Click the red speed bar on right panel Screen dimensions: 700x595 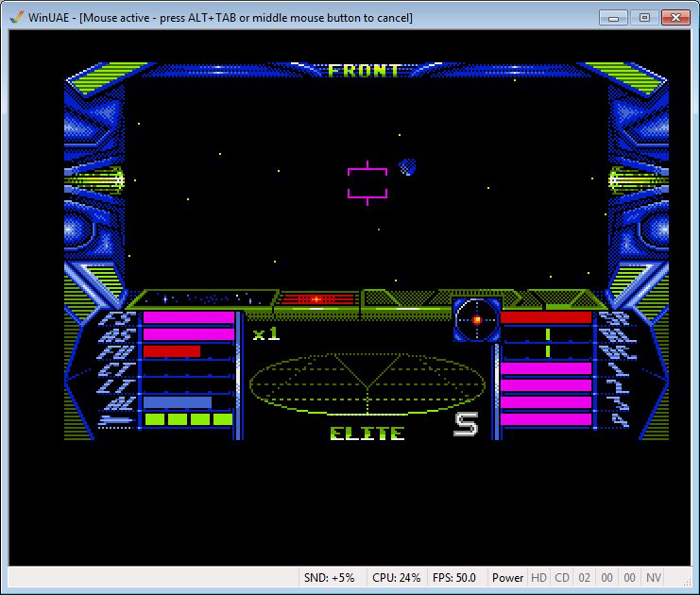click(546, 317)
